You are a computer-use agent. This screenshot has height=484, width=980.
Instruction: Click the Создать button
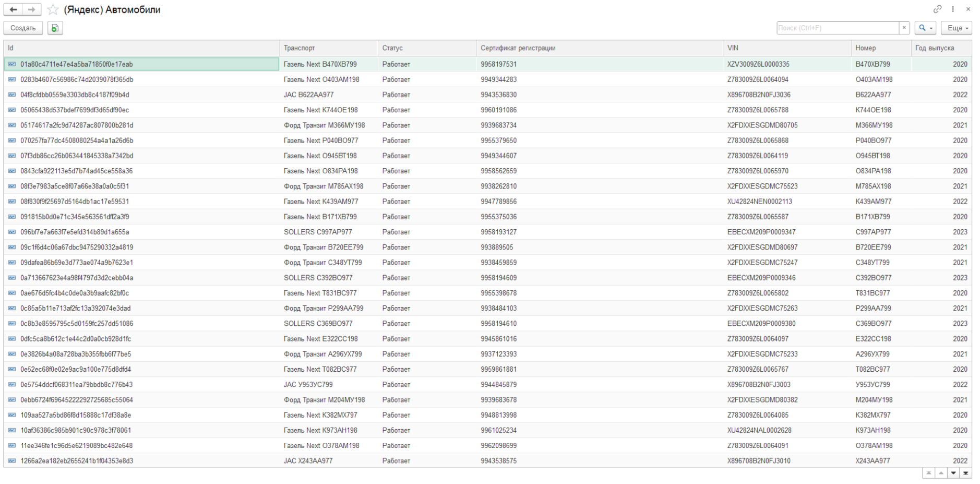coord(23,28)
